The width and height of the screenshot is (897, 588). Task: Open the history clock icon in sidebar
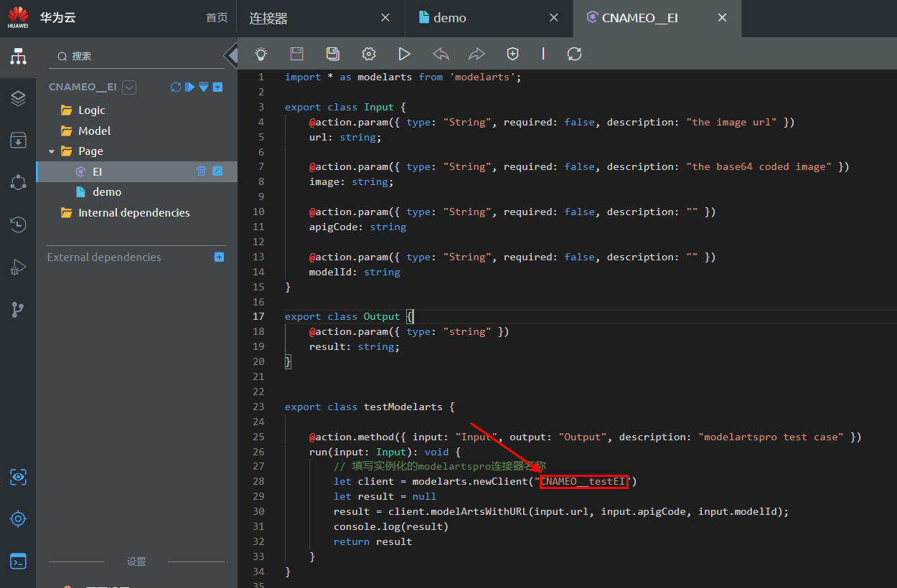click(x=18, y=224)
